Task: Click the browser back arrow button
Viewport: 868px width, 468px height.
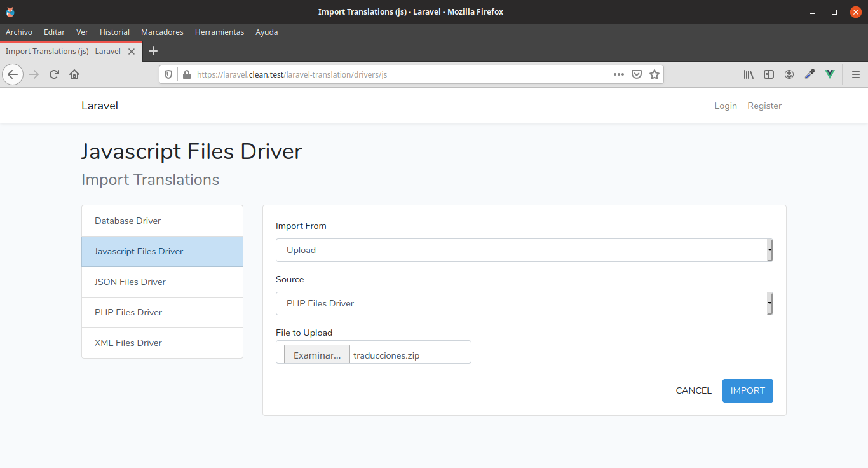Action: click(13, 74)
